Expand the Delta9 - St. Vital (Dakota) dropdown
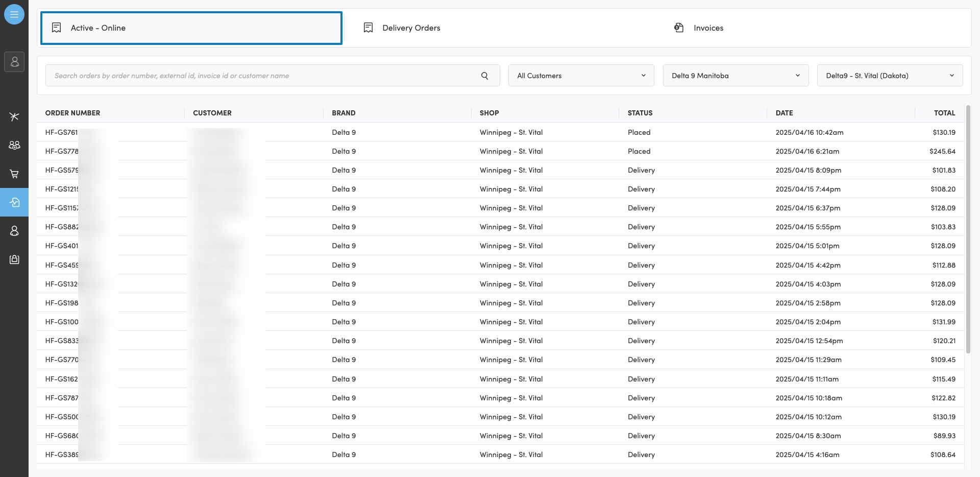 890,76
